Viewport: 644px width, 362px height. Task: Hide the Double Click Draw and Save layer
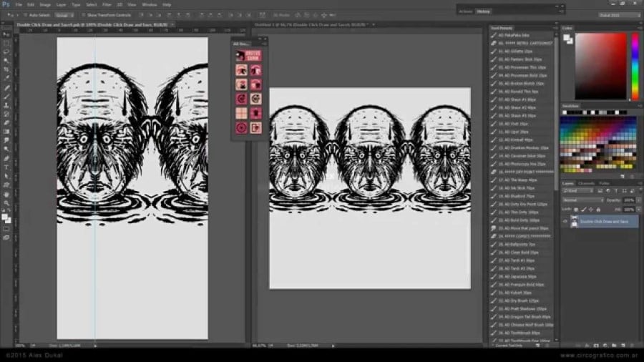565,222
